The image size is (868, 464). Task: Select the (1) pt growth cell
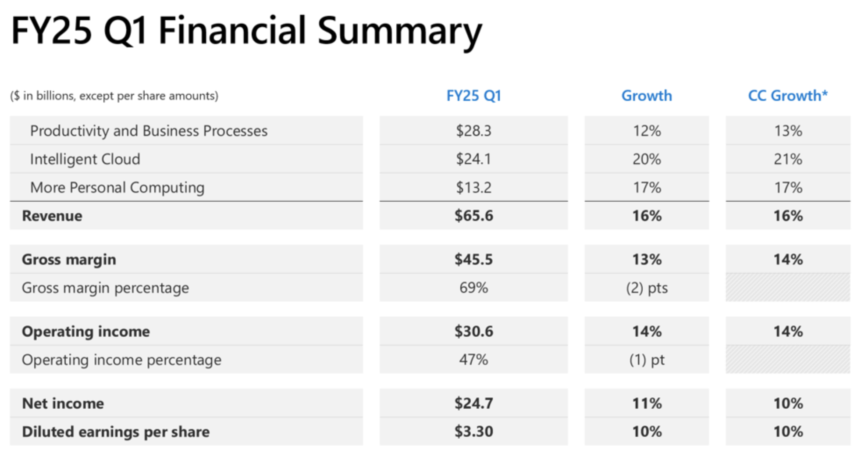point(647,360)
